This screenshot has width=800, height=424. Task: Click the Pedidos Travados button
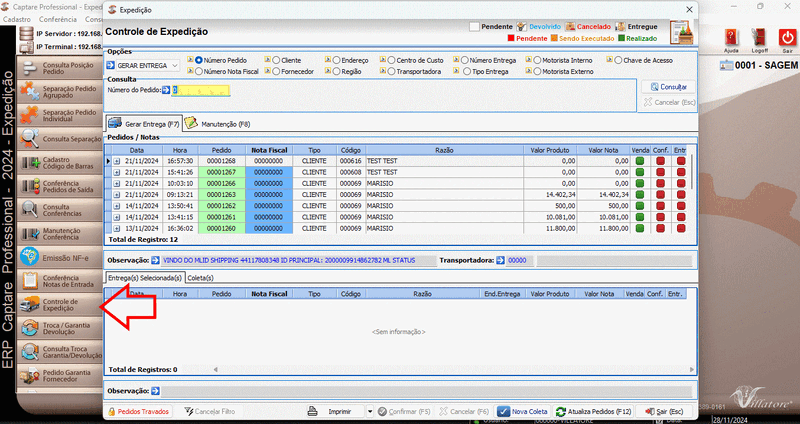coord(138,411)
